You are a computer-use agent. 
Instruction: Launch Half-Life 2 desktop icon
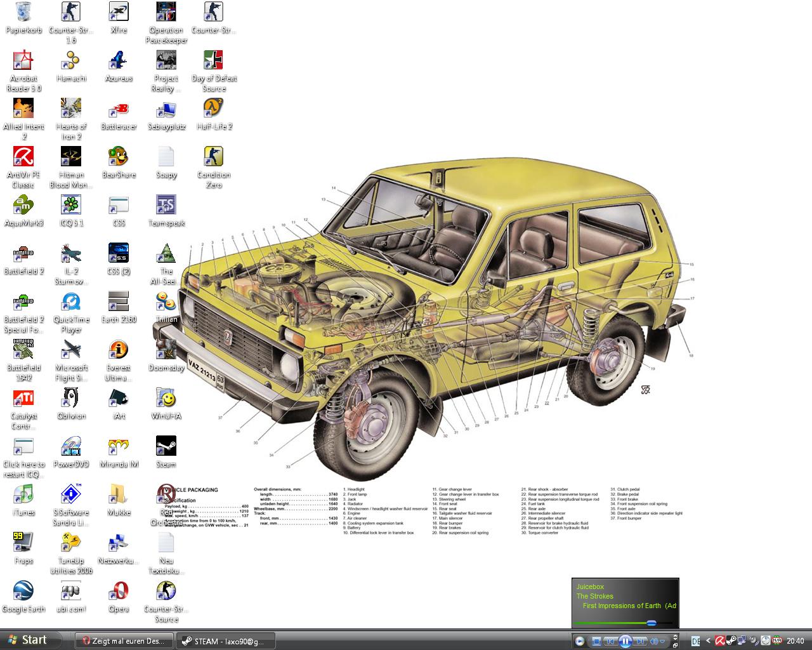coord(214,115)
